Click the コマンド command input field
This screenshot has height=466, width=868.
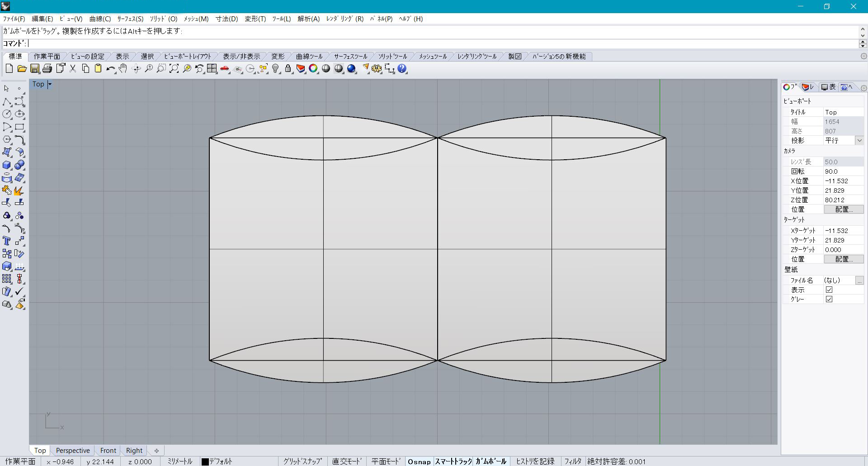[x=443, y=43]
